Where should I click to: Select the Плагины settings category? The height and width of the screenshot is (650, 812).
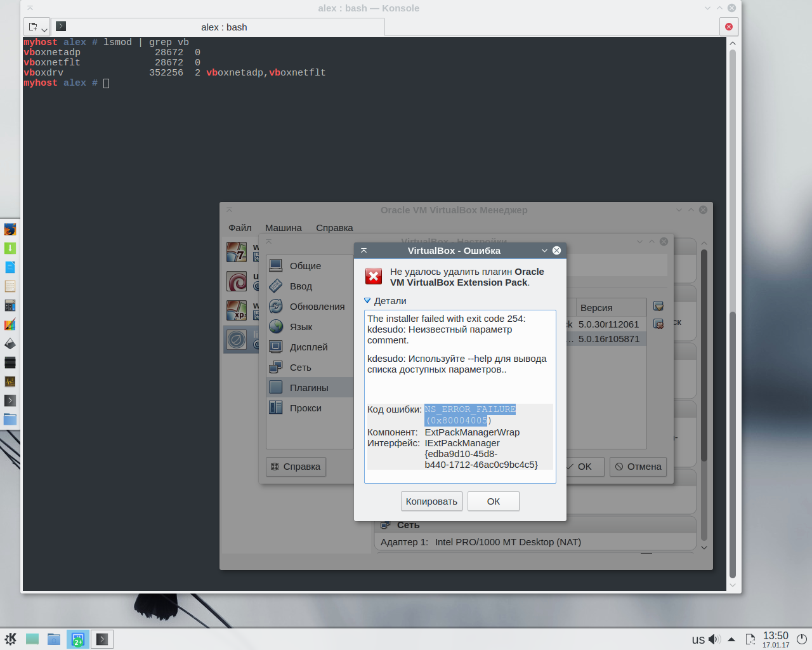click(x=310, y=388)
